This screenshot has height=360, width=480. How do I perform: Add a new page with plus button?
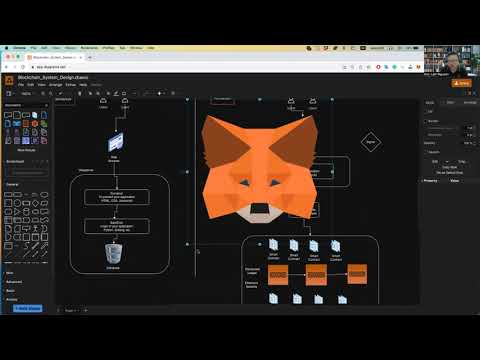click(86, 310)
